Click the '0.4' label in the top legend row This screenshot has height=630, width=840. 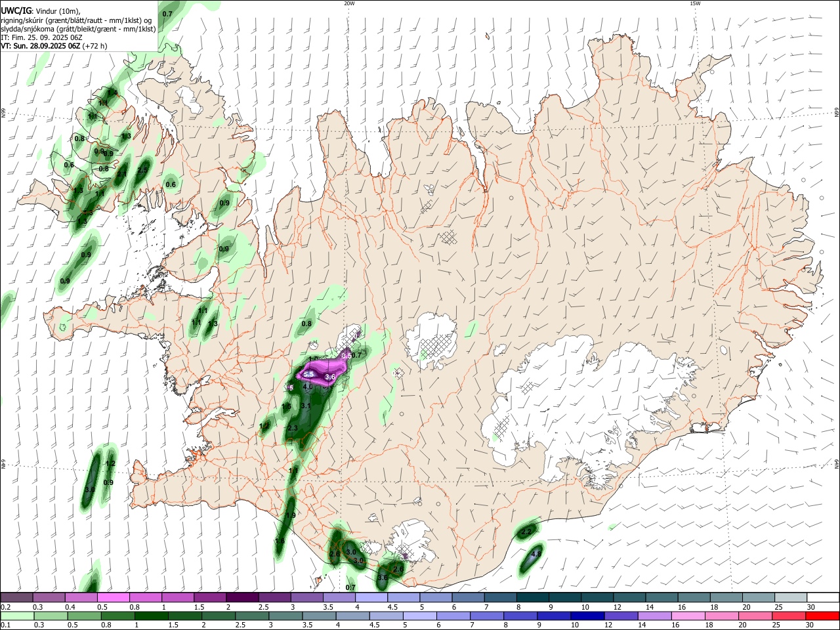(70, 607)
